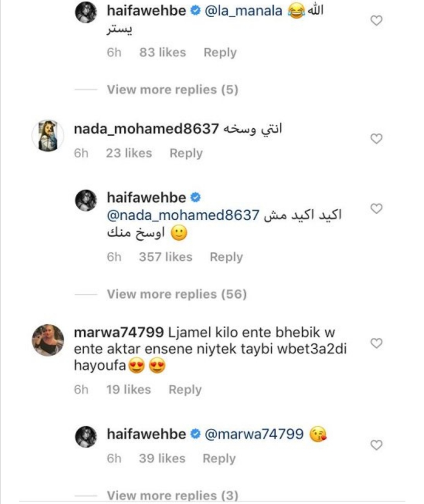Click haifawehbe's avatar beside @marwa74799 reply
The width and height of the screenshot is (424, 504).
point(86,437)
